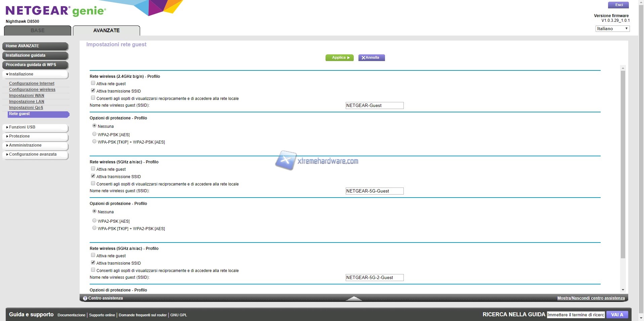The width and height of the screenshot is (644, 321).
Task: Click the Centro assistenza question mark icon
Action: 85,298
